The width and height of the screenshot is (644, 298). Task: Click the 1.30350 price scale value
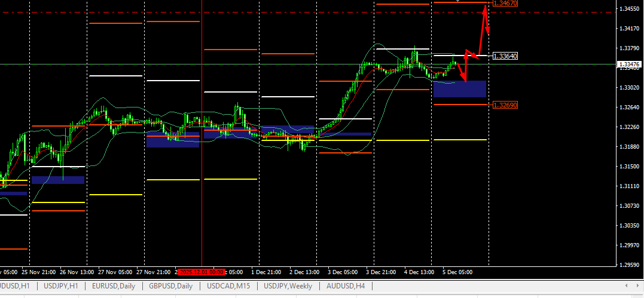[x=629, y=225]
